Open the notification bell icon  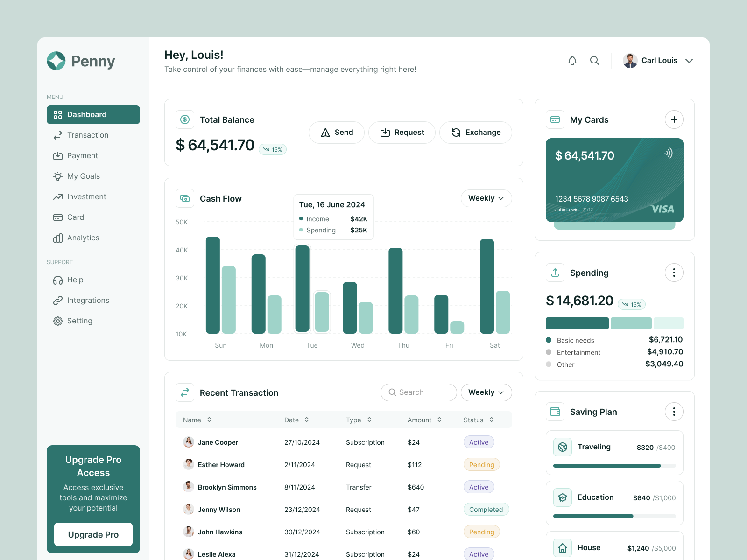[x=572, y=60]
